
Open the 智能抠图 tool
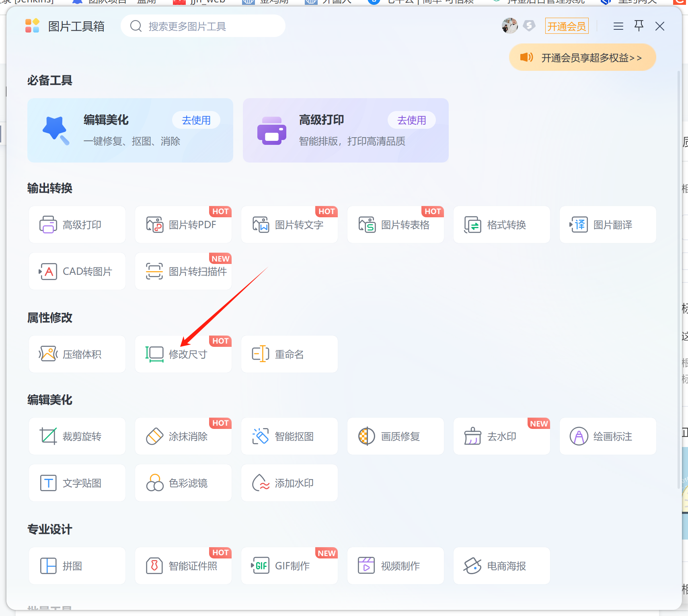(290, 436)
